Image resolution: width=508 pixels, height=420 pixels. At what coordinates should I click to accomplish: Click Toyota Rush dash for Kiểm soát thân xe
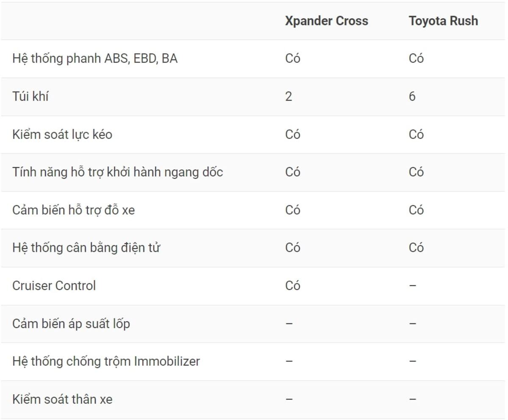pyautogui.click(x=413, y=399)
